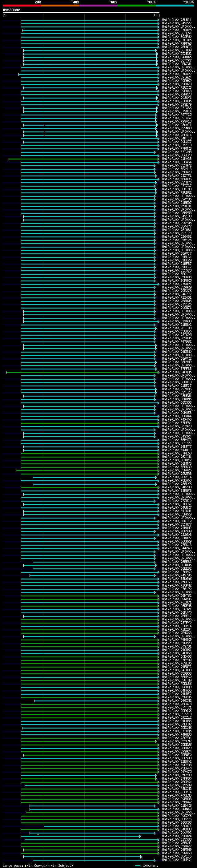Select the UniRef100_Q6BGU2 label

177,843
